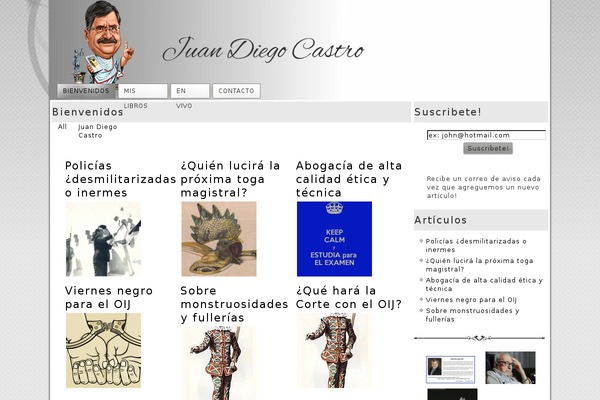Click harlequin image under ¿Qué hará la Corte
The image size is (600, 400).
pos(334,351)
